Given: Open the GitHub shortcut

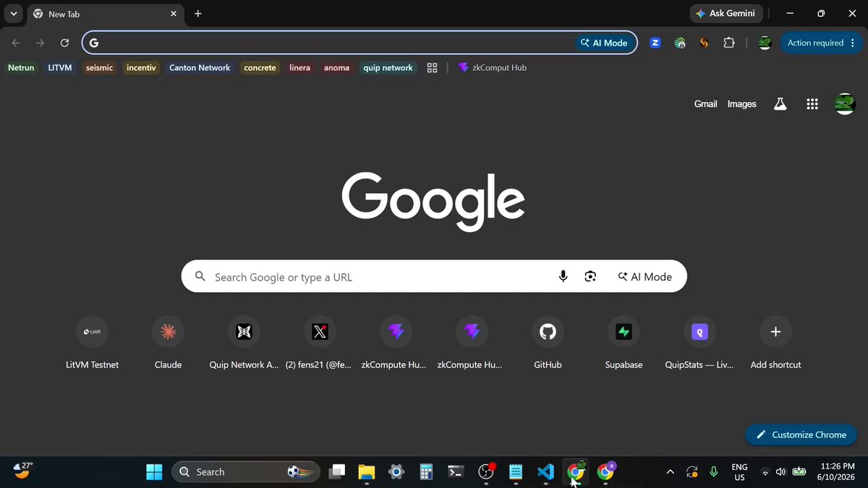Looking at the screenshot, I should pos(548,343).
